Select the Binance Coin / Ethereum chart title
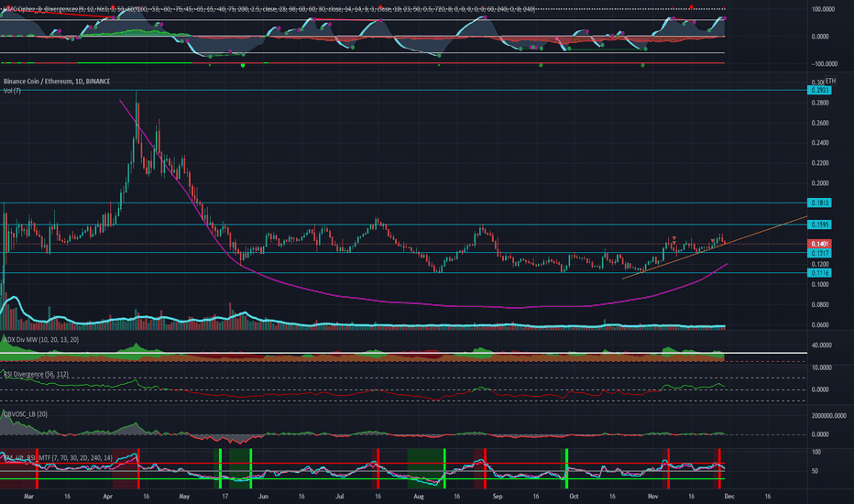This screenshot has height=504, width=854. pyautogui.click(x=57, y=82)
